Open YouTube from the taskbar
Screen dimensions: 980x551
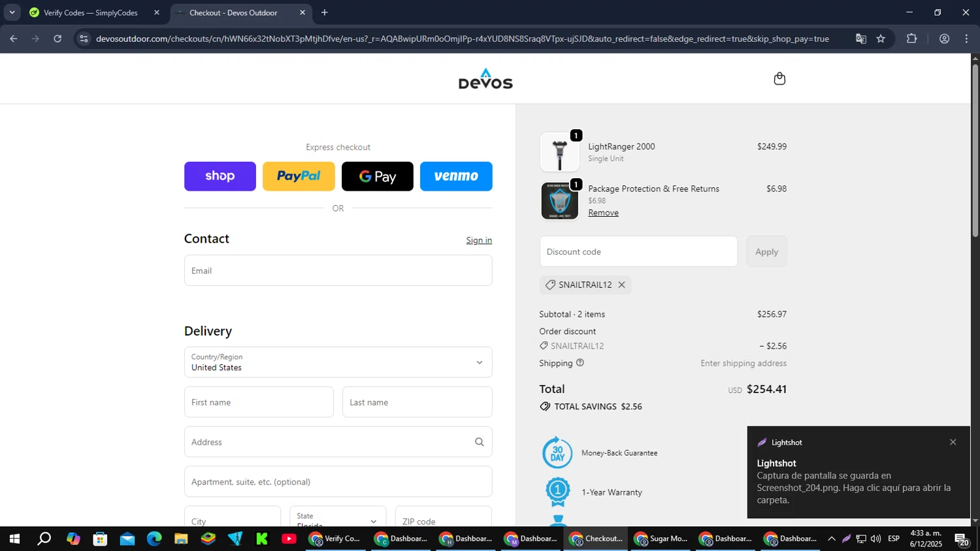(x=289, y=539)
